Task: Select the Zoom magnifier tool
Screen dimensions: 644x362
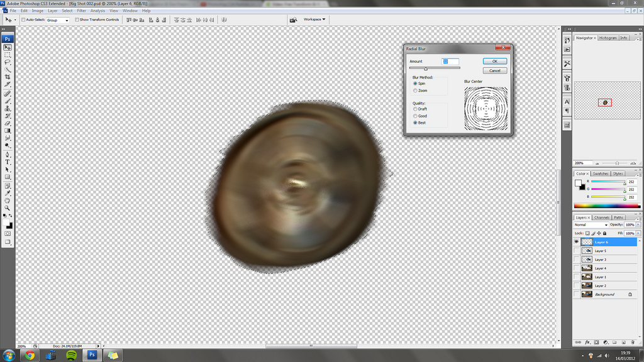Action: [8, 207]
